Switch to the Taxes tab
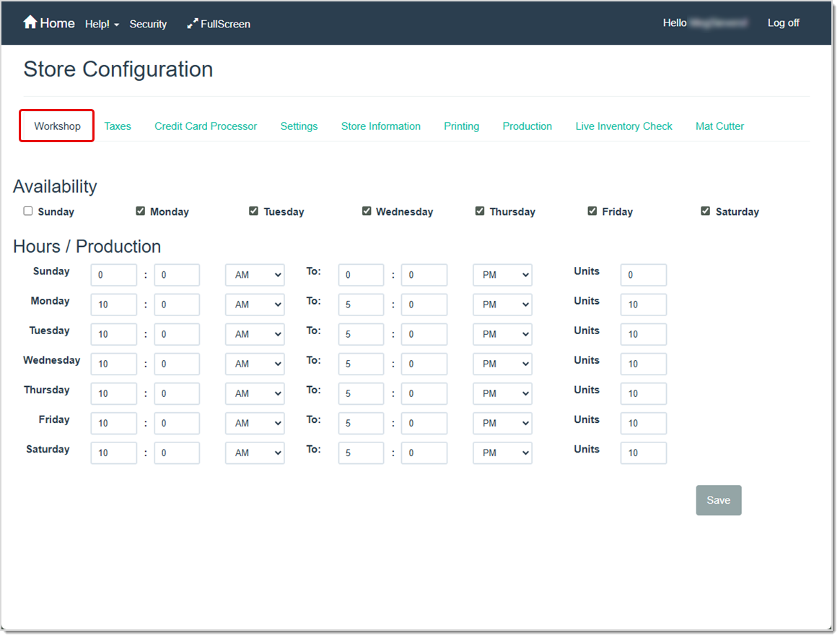Viewport: 840px width, 638px height. [118, 126]
